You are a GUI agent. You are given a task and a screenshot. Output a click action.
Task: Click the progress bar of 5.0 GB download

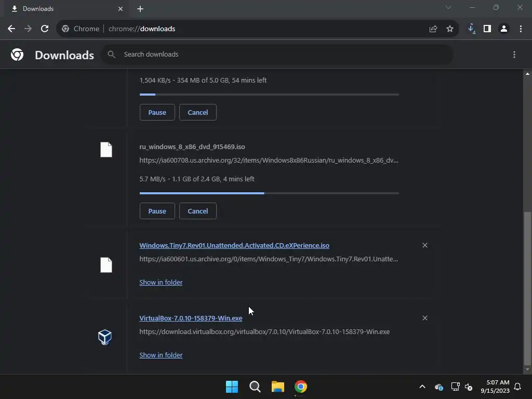point(269,95)
